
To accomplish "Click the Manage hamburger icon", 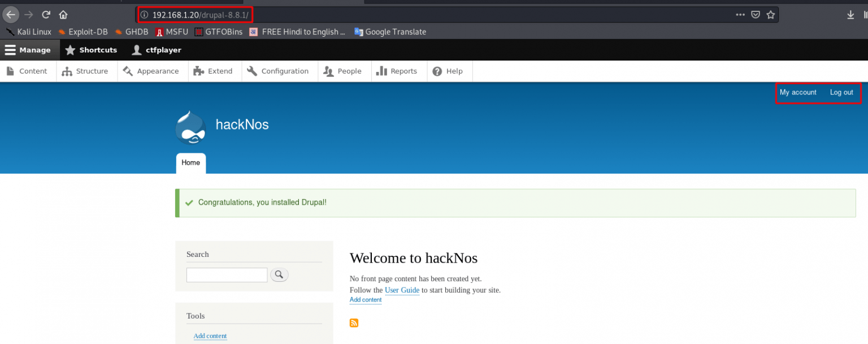I will click(10, 50).
